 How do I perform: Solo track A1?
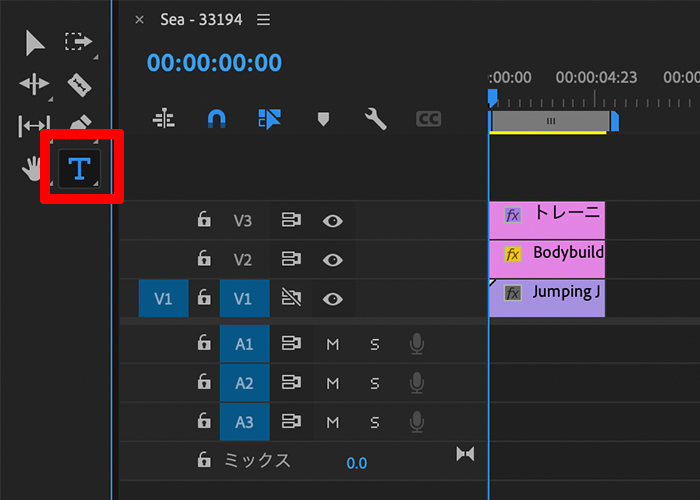coord(375,344)
